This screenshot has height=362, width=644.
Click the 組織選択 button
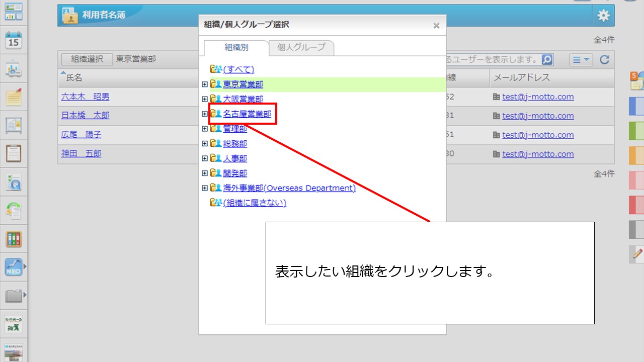(87, 59)
